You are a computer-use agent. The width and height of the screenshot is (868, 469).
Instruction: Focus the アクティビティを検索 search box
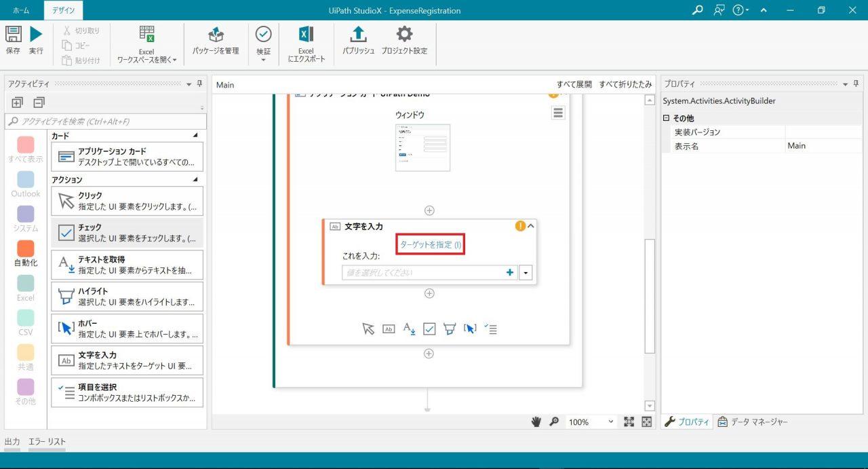point(105,121)
